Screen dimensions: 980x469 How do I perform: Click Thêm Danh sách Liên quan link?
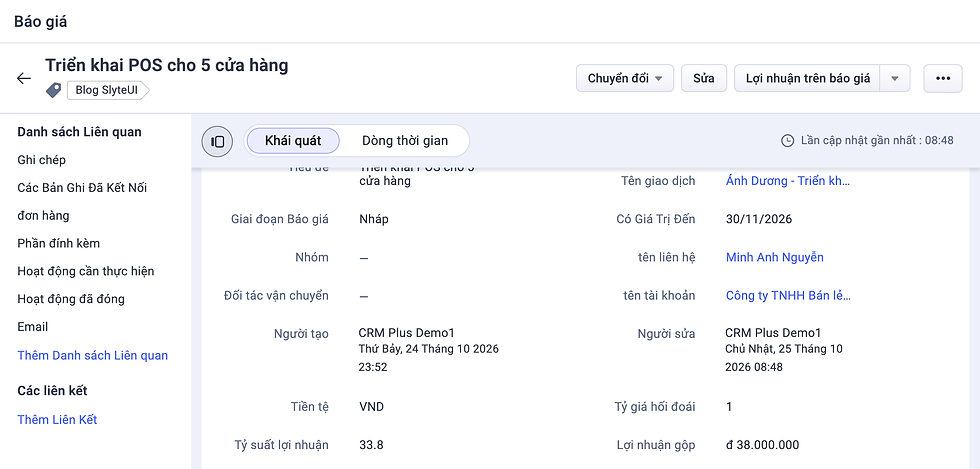click(92, 355)
